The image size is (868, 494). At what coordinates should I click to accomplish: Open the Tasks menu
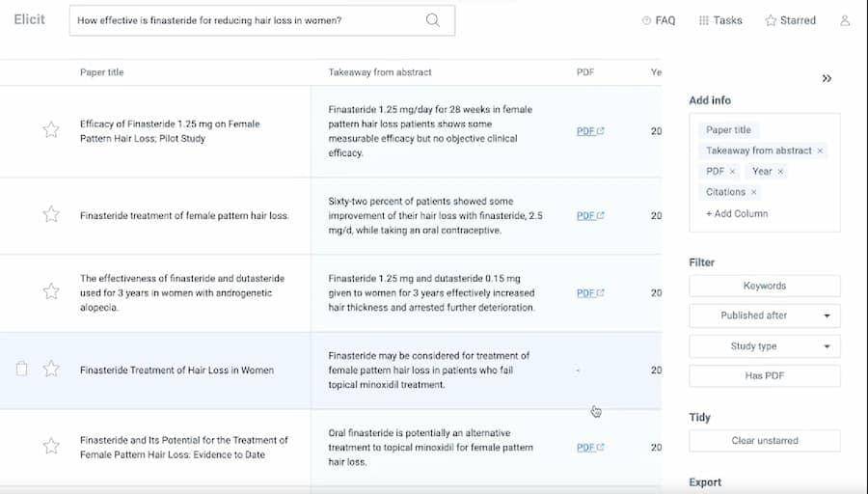719,20
